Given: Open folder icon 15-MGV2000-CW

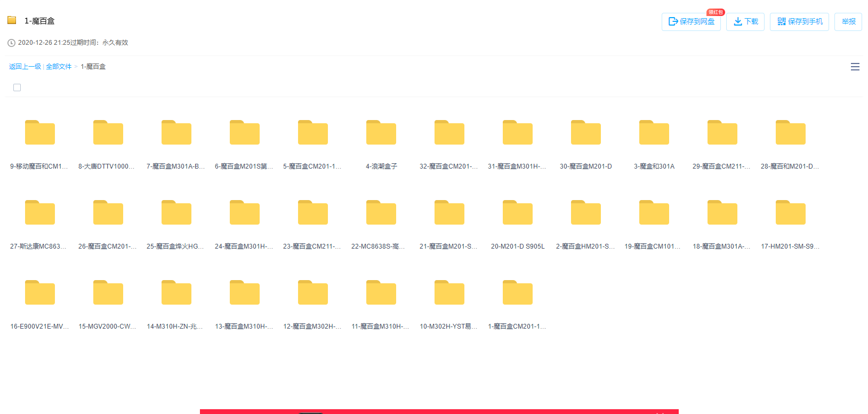Looking at the screenshot, I should [108, 292].
